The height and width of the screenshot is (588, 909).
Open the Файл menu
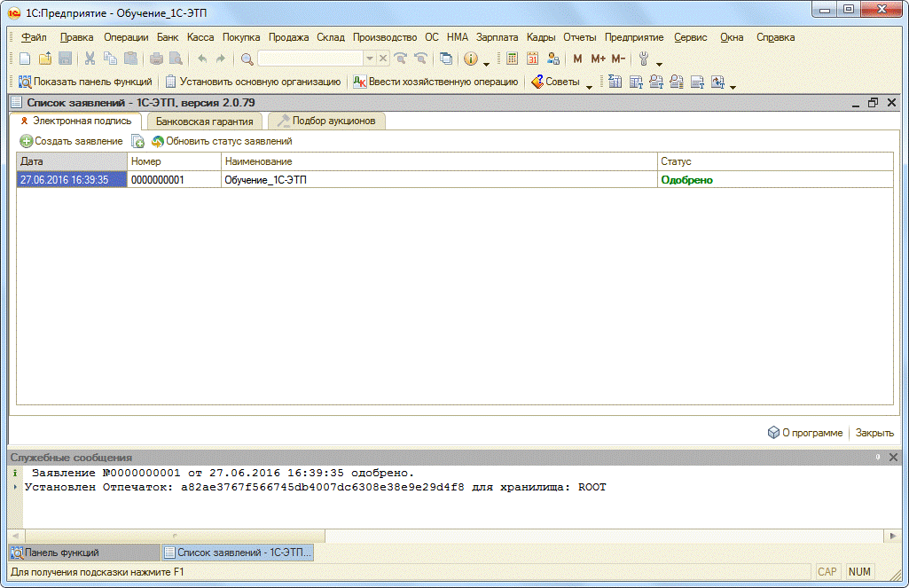[34, 37]
